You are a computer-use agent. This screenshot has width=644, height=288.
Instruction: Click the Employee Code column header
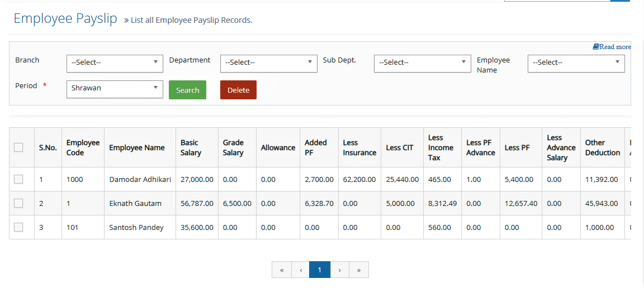coord(83,148)
